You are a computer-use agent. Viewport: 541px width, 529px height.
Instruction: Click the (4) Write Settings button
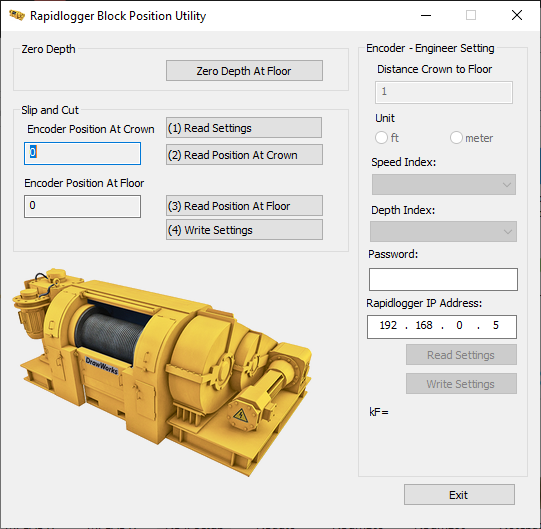click(244, 230)
